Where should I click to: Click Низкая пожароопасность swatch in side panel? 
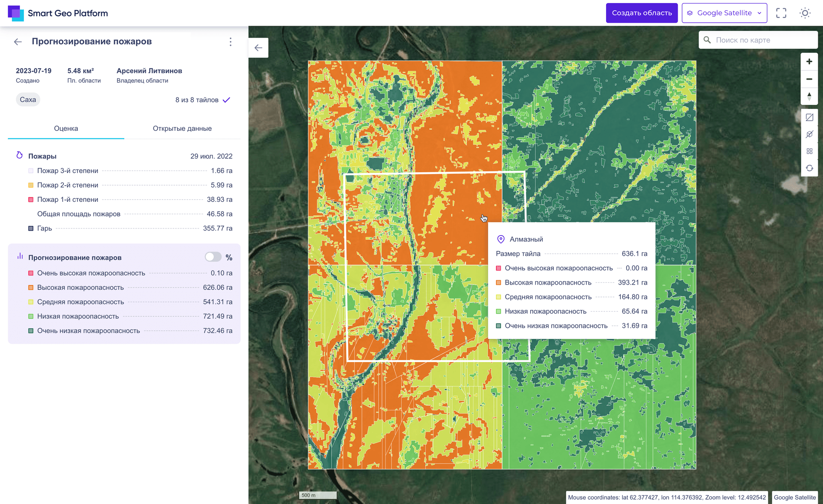pos(31,316)
